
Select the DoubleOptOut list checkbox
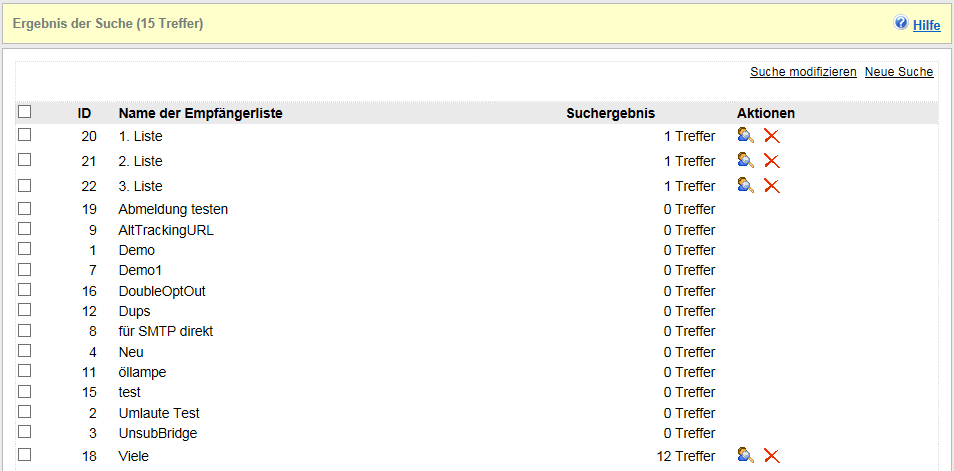click(25, 290)
